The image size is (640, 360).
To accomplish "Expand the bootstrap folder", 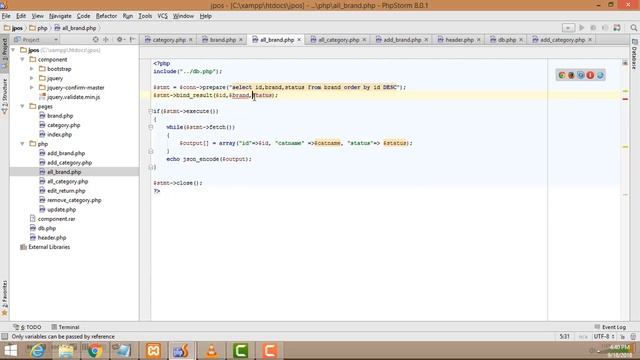I will tap(32, 69).
